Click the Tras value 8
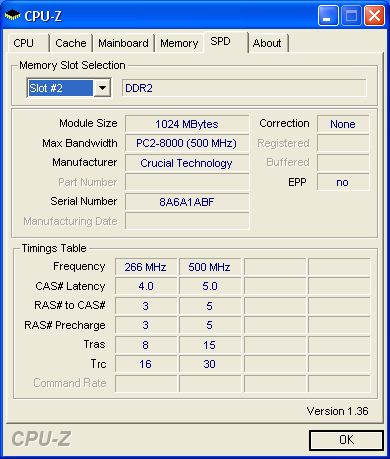Image resolution: width=390 pixels, height=459 pixels. point(146,345)
